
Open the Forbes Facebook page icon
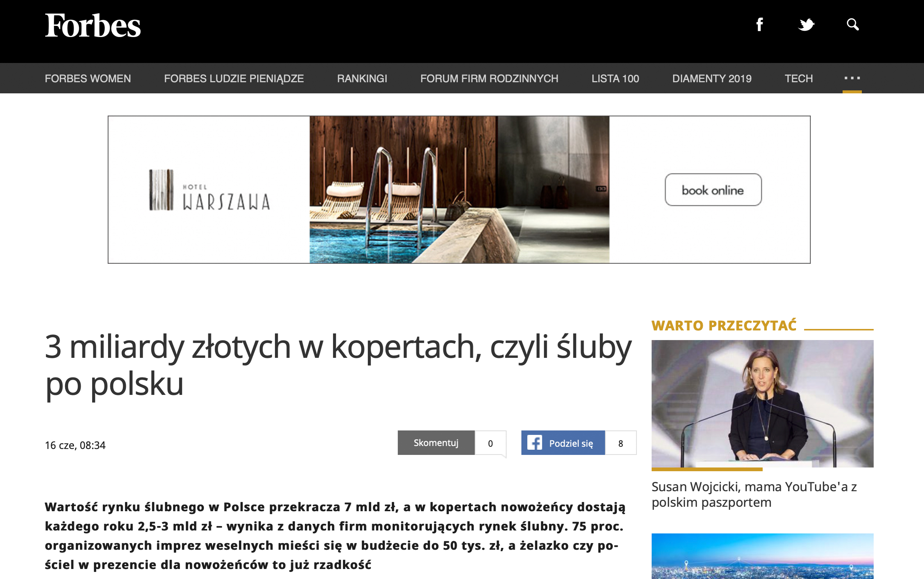[760, 24]
